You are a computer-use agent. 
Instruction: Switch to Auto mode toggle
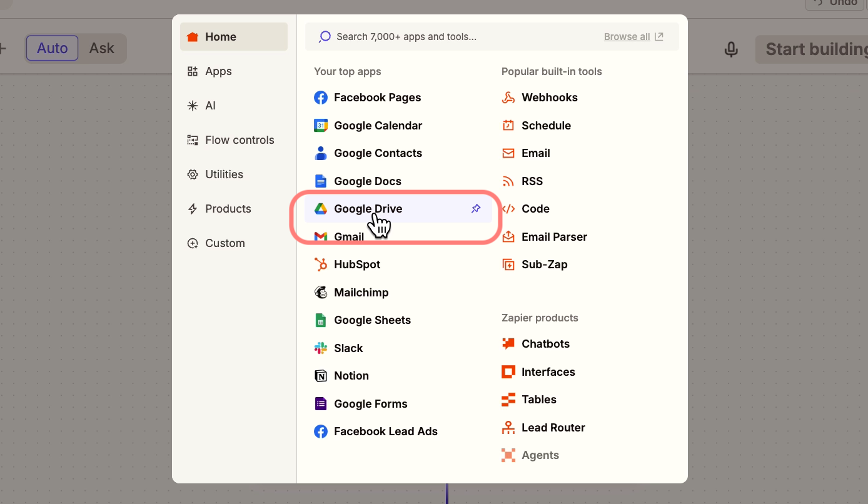click(52, 48)
